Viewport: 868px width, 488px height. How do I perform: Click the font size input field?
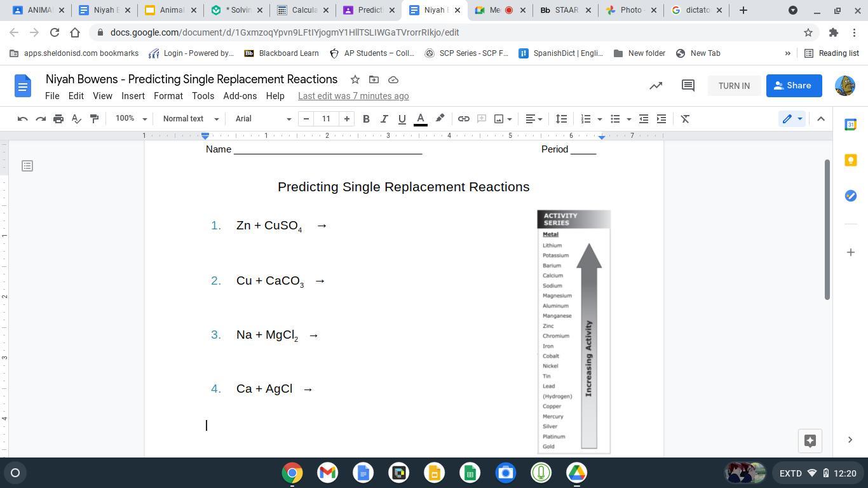click(x=326, y=119)
